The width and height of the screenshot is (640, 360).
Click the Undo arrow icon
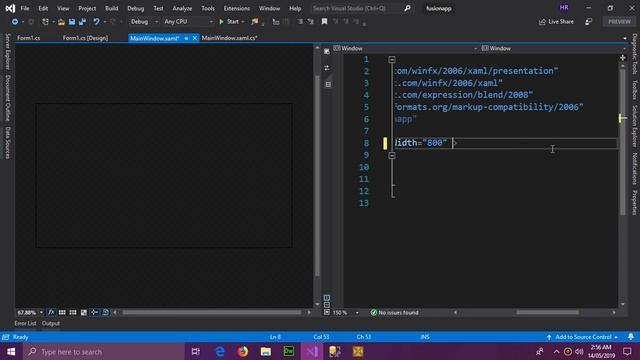tap(96, 22)
